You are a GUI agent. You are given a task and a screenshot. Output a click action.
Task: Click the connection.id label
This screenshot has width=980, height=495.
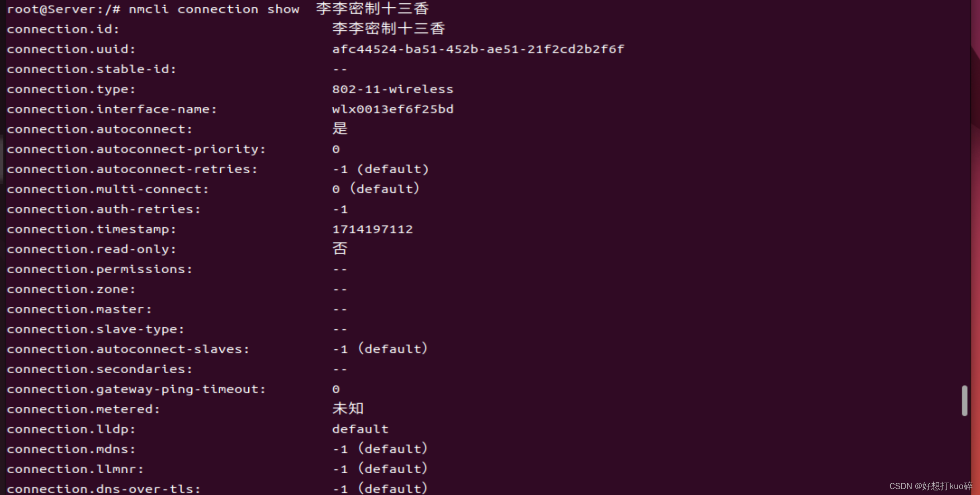coord(63,29)
